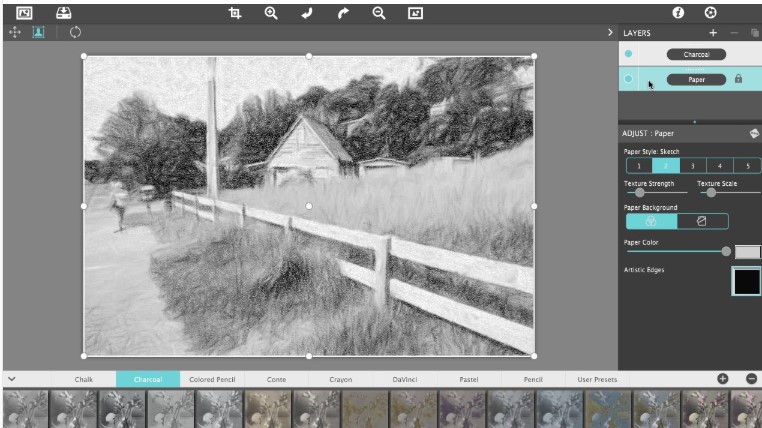Click the fit-to-screen icon
The height and width of the screenshot is (428, 762).
[415, 13]
